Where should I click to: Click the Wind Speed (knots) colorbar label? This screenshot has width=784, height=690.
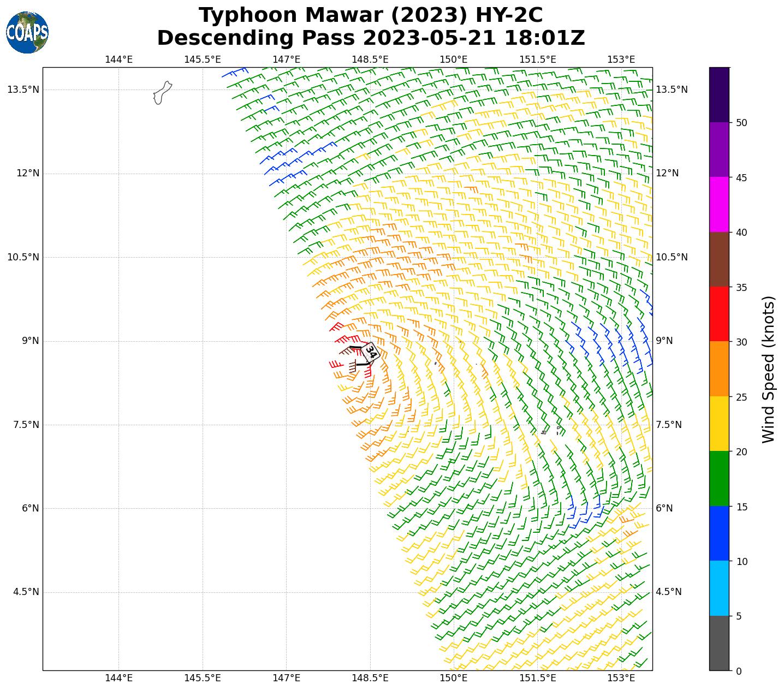768,370
